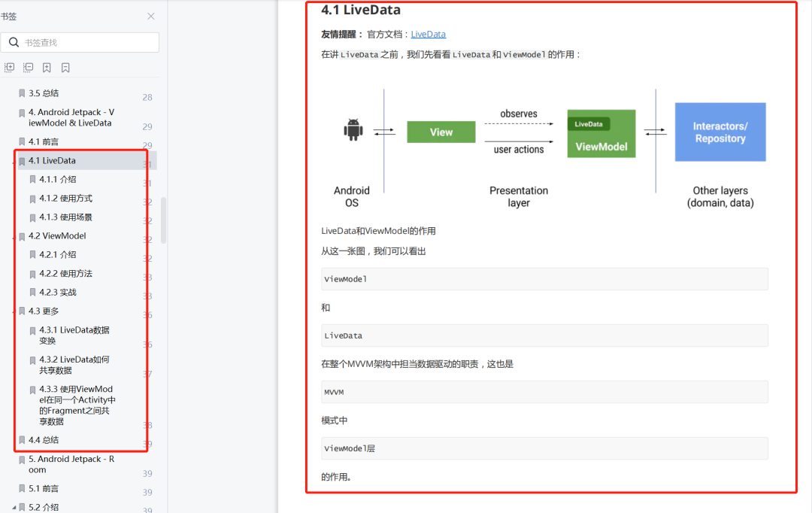
Task: Go to bookmark 4.2.1 介绍
Action: [57, 255]
